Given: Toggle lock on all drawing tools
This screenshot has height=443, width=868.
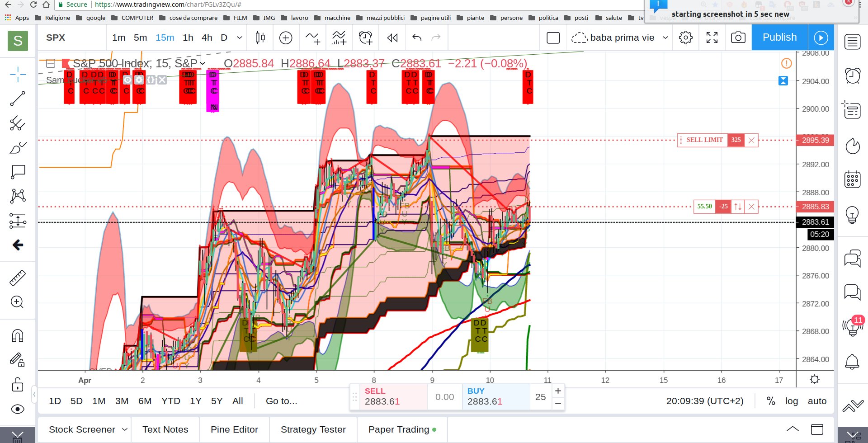Looking at the screenshot, I should tap(18, 385).
